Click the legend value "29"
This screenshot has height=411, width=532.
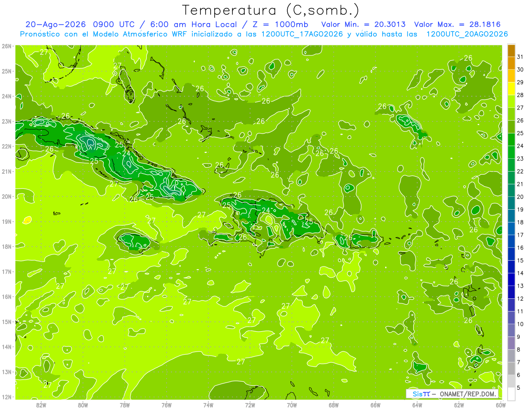(520, 82)
